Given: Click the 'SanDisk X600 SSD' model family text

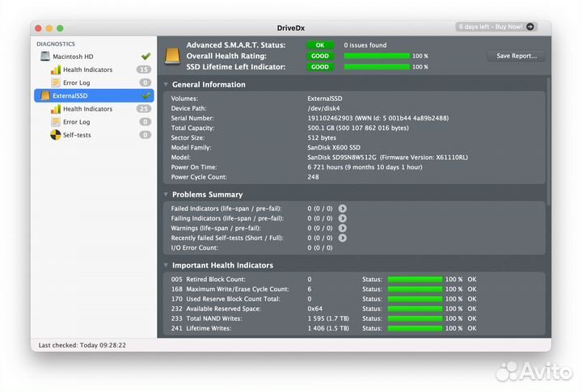Looking at the screenshot, I should (334, 147).
